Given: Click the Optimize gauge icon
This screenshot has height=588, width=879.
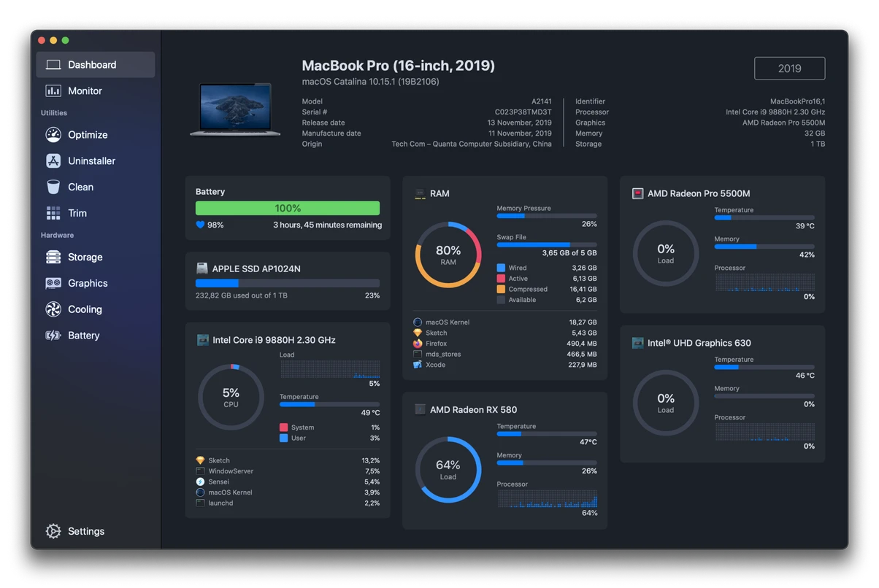Looking at the screenshot, I should click(53, 135).
